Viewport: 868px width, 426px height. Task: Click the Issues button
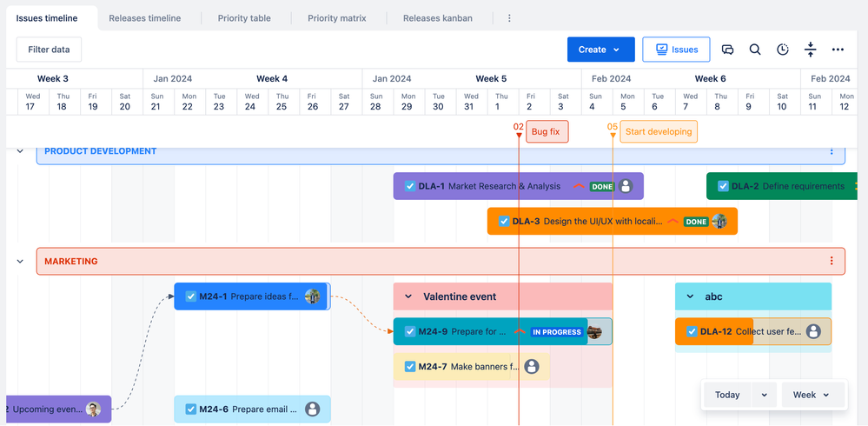[x=677, y=50]
